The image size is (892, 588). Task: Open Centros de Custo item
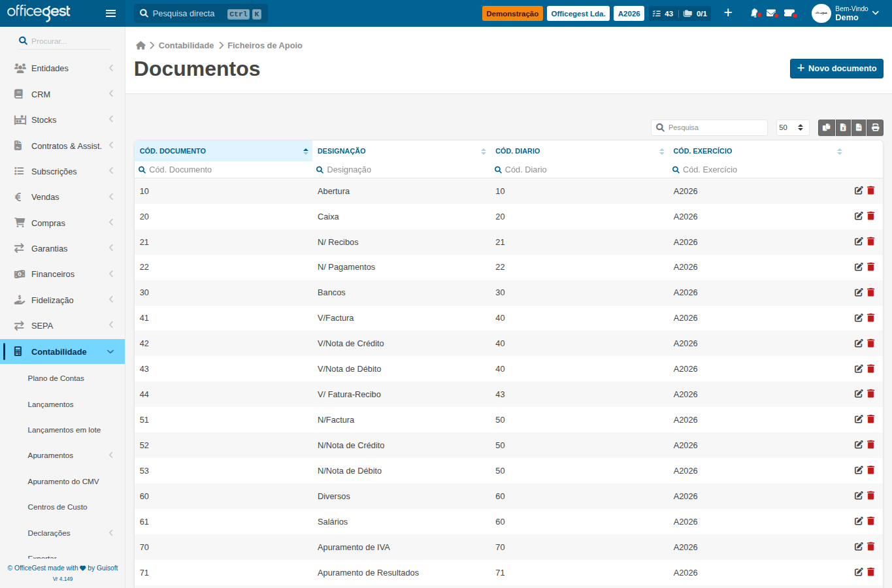58,507
